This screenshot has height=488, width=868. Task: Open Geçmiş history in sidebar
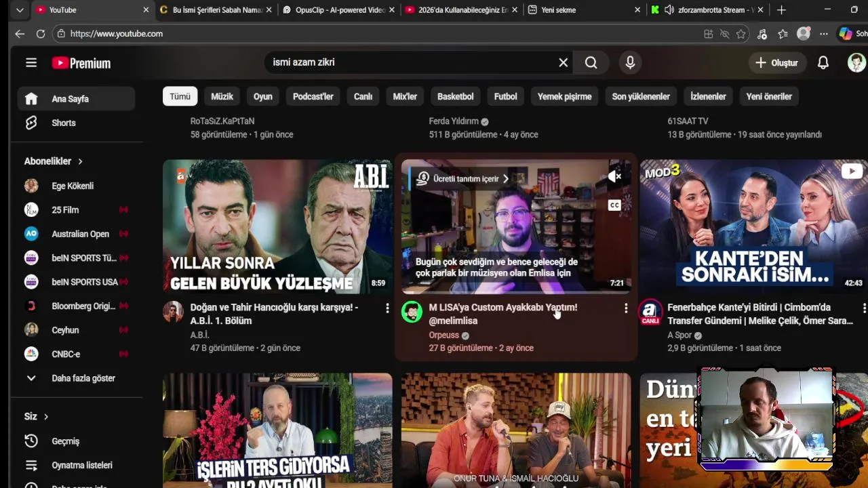coord(76,441)
